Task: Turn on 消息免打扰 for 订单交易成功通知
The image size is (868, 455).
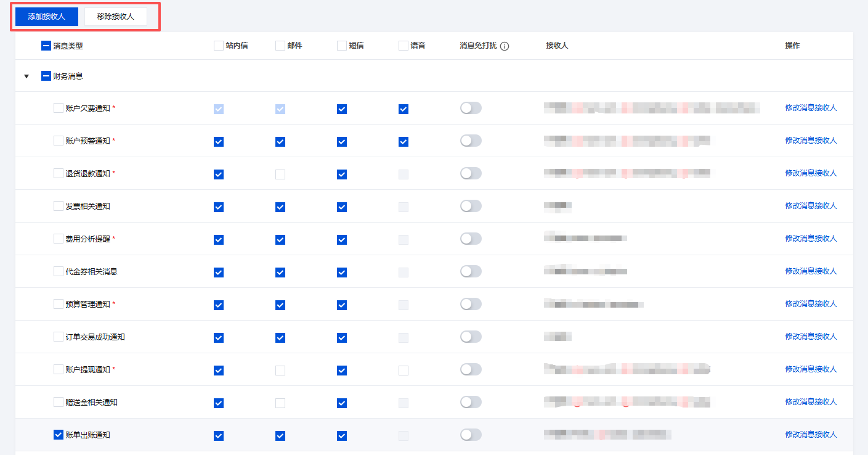Action: [471, 337]
